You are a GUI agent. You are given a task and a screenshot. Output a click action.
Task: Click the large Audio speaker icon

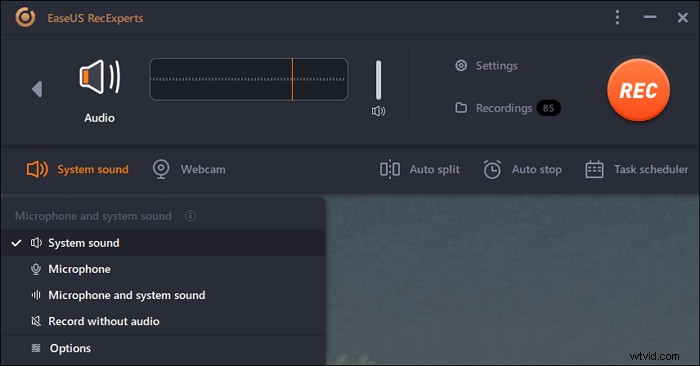coord(100,77)
